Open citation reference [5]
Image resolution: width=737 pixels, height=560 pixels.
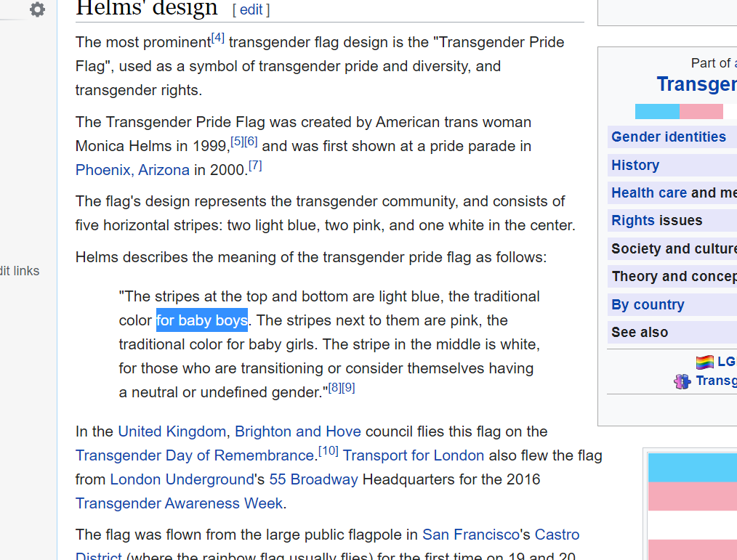pos(237,141)
